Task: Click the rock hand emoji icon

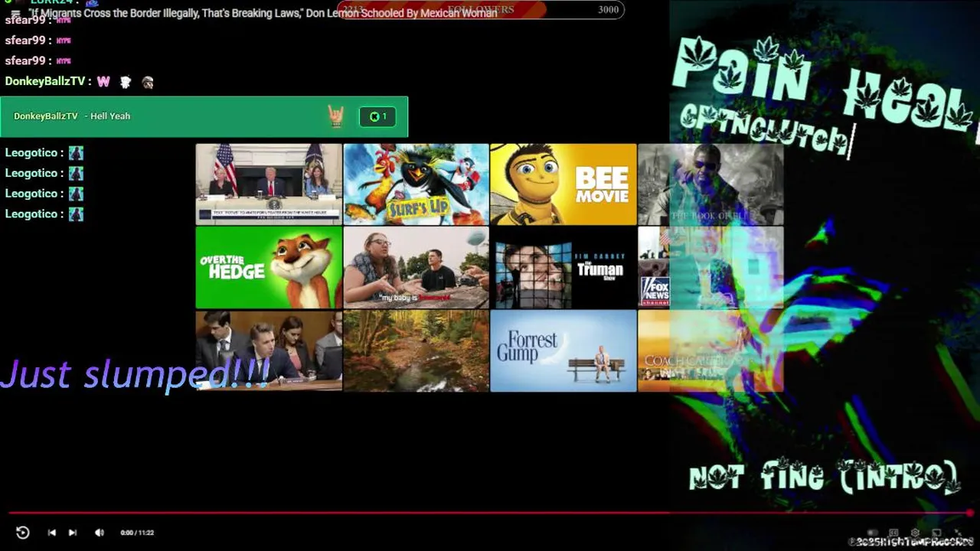Action: 336,116
